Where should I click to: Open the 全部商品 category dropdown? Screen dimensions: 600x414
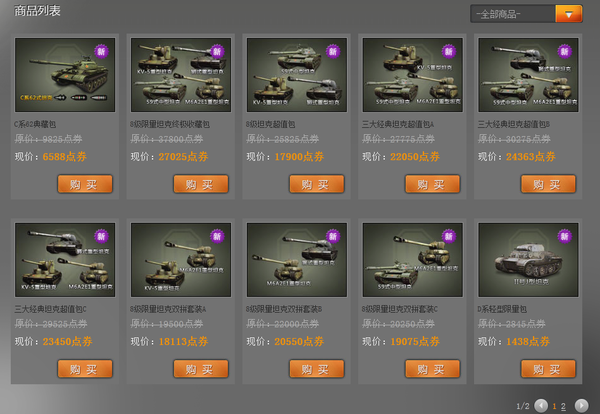(x=513, y=14)
